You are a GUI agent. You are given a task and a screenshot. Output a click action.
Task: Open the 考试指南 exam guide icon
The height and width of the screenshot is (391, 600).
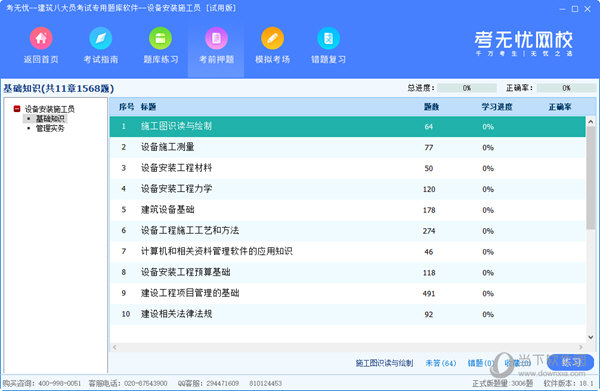pyautogui.click(x=101, y=38)
